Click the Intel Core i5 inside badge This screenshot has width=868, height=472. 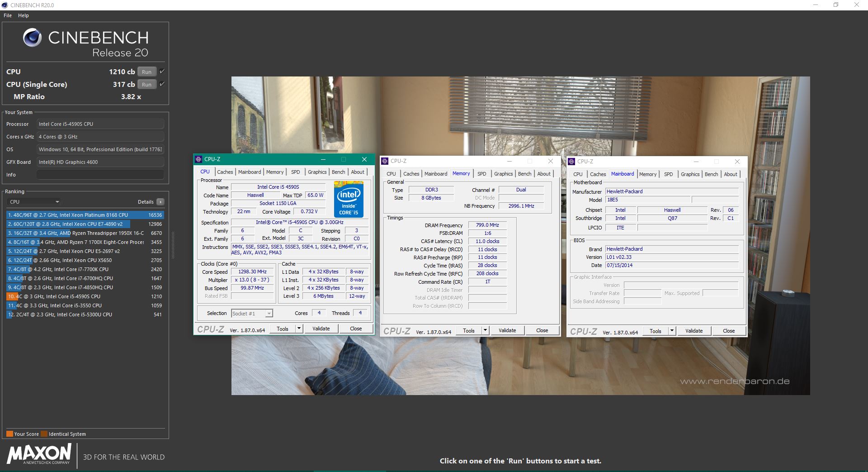pyautogui.click(x=349, y=199)
